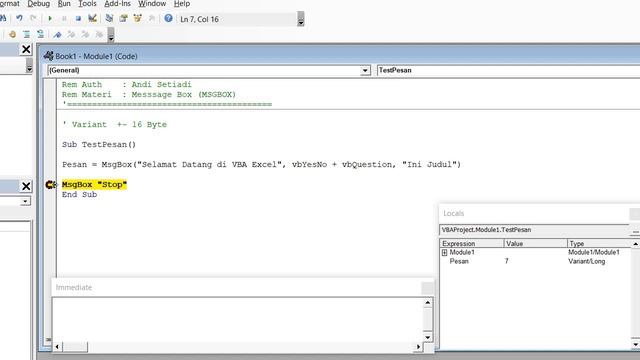Click the Type column header in Locals
This screenshot has width=640, height=360.
coord(599,243)
